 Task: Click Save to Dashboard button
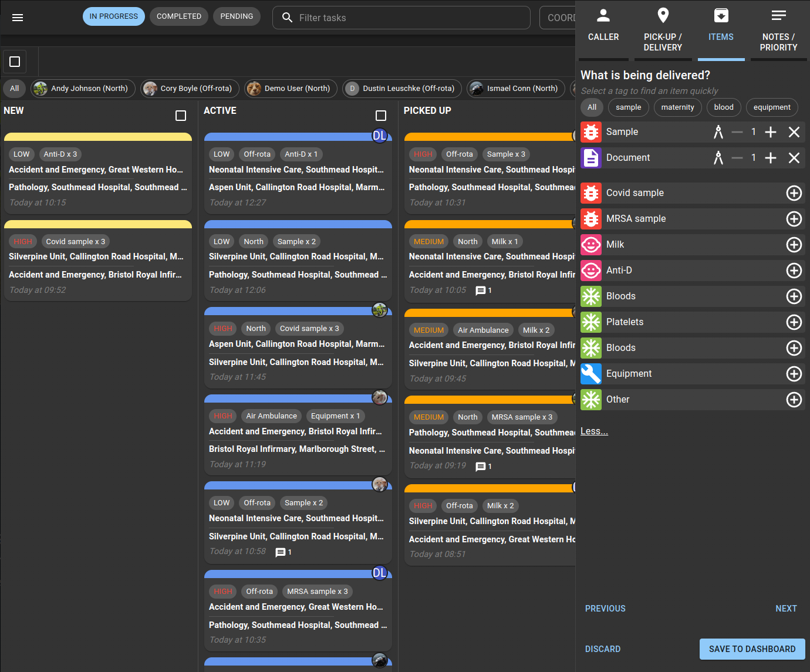pyautogui.click(x=752, y=649)
